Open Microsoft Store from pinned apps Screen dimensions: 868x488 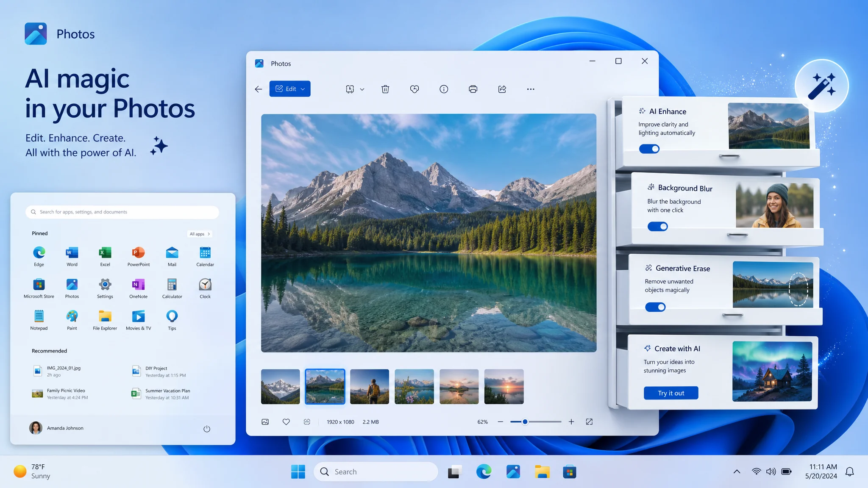tap(39, 288)
